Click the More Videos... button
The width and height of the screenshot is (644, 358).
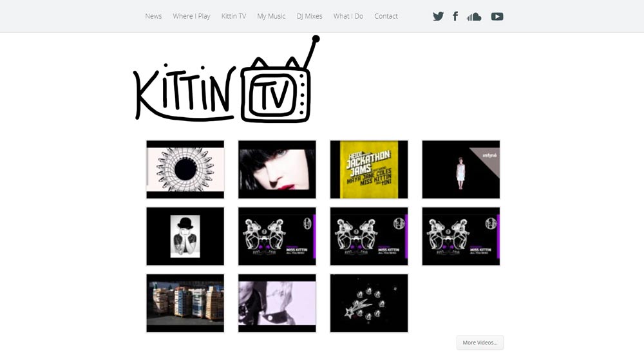[x=480, y=343]
